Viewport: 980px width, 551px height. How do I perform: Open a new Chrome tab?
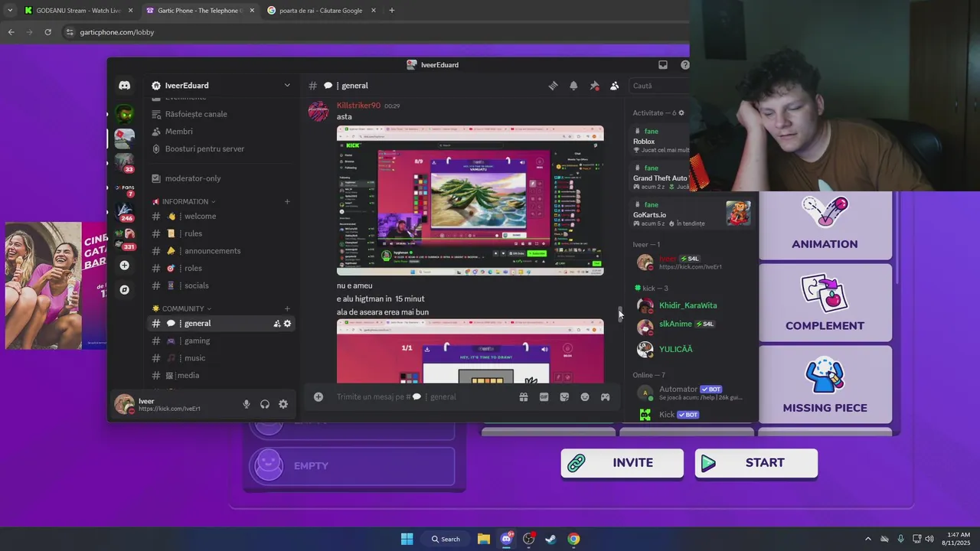pos(392,10)
